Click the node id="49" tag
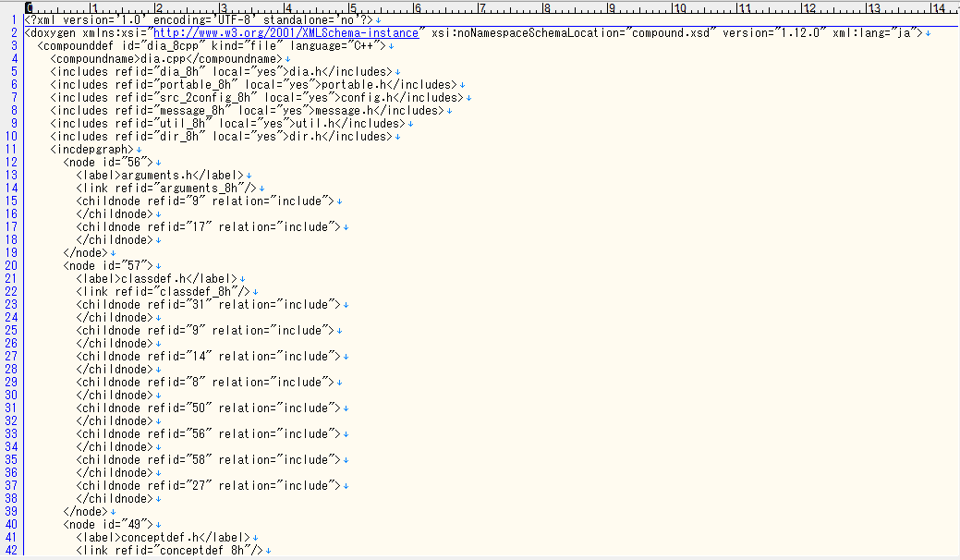 tap(108, 525)
